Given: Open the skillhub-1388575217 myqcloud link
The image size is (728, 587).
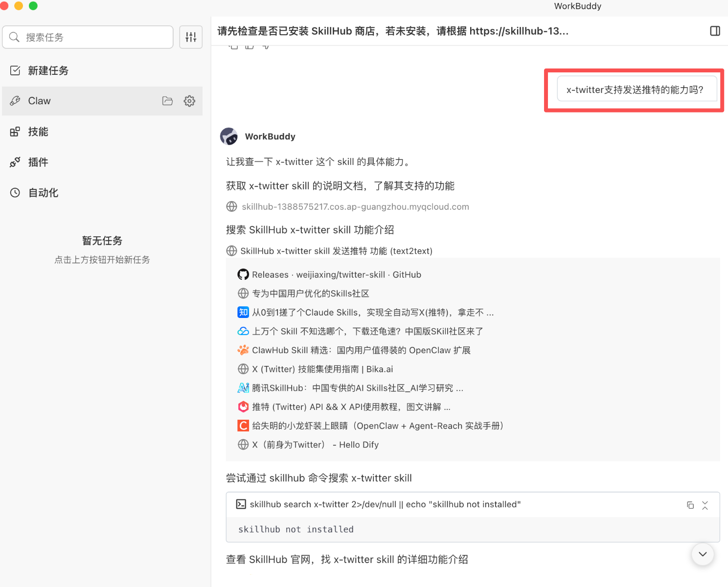Looking at the screenshot, I should click(x=355, y=207).
